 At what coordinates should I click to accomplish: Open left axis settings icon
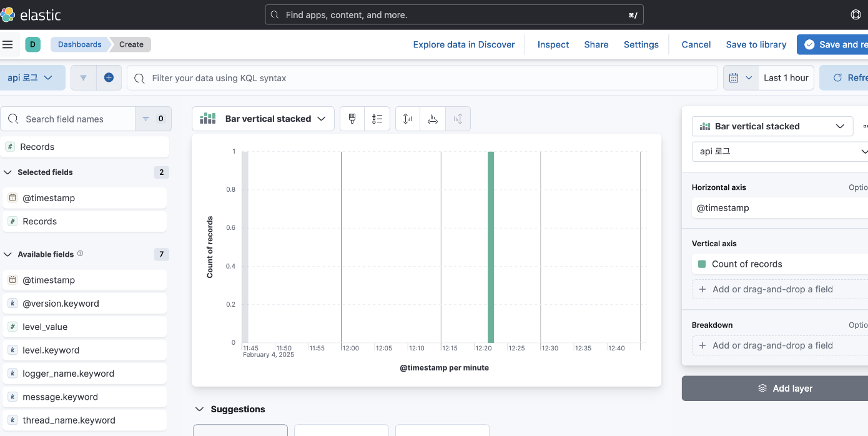click(408, 119)
